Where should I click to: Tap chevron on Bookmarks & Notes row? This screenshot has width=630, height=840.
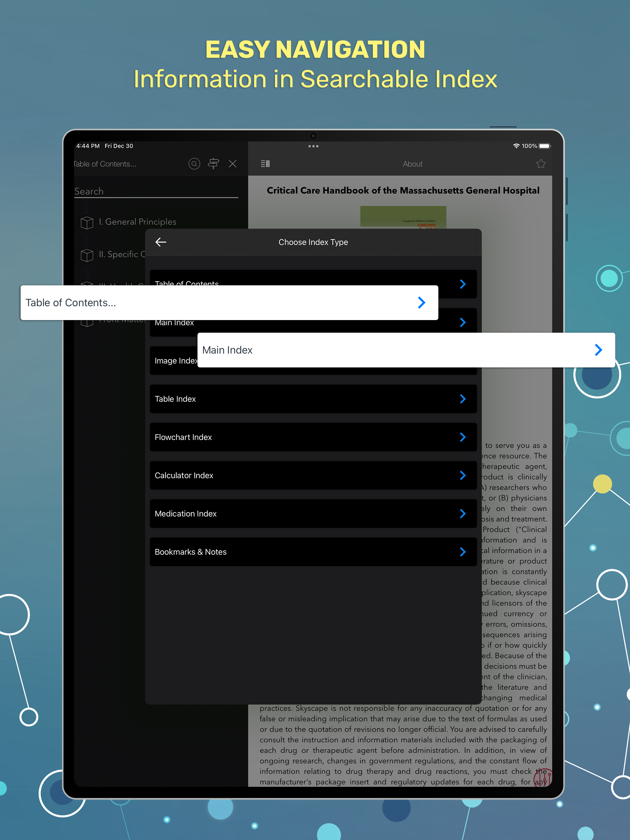tap(462, 552)
